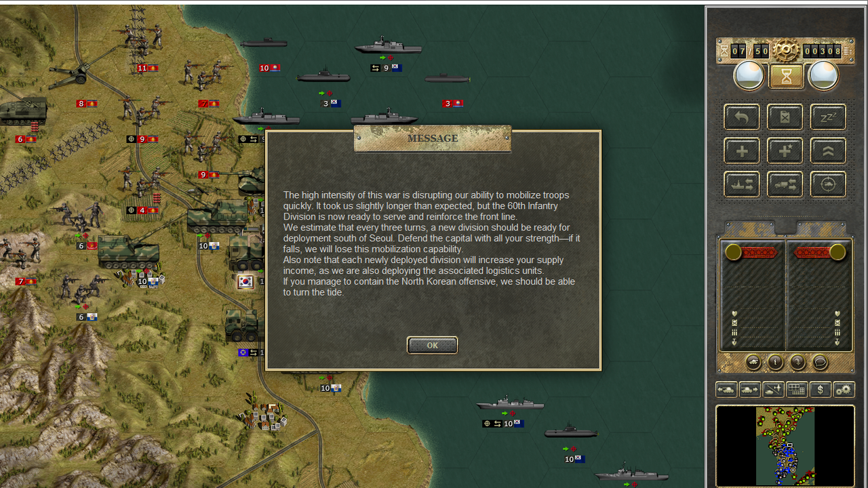Click the round info 'i' button
The image size is (868, 488).
click(x=776, y=363)
